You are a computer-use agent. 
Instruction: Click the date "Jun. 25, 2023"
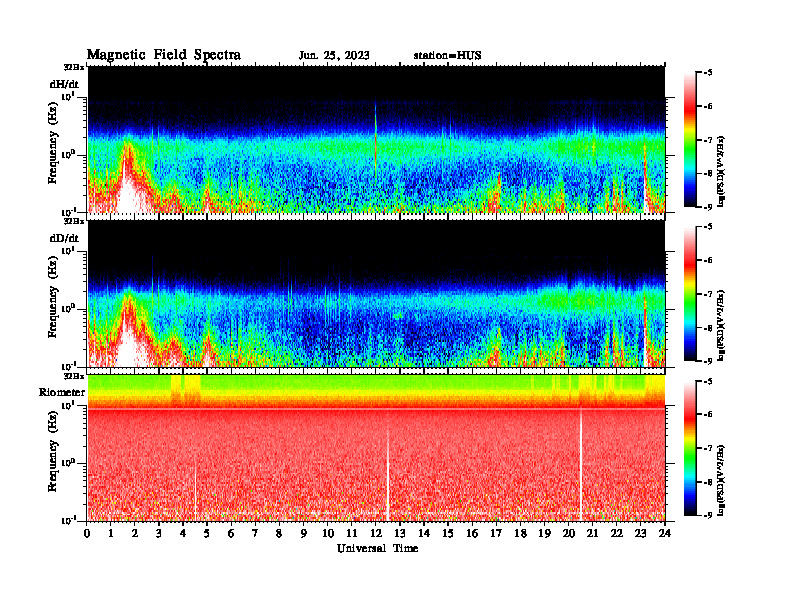(334, 56)
